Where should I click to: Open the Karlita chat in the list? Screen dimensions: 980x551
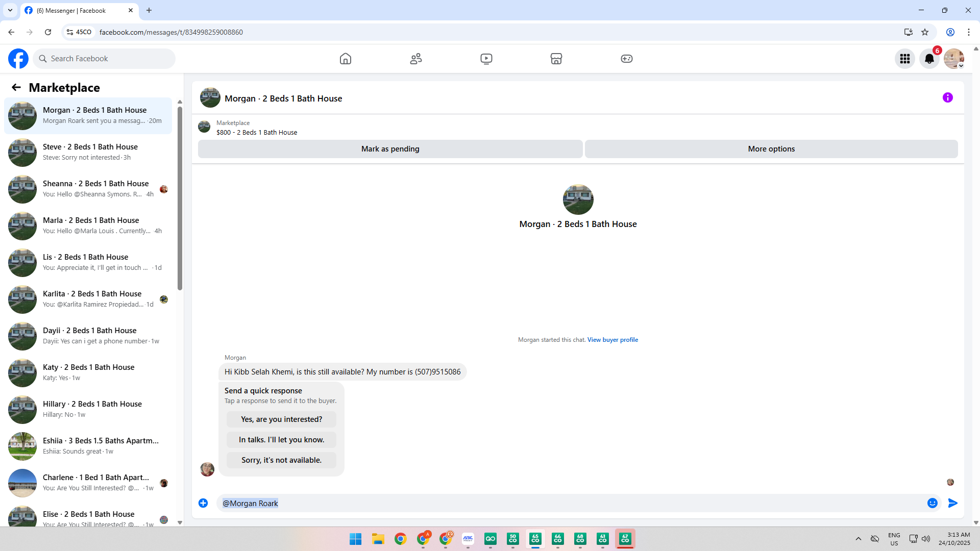[x=88, y=299]
